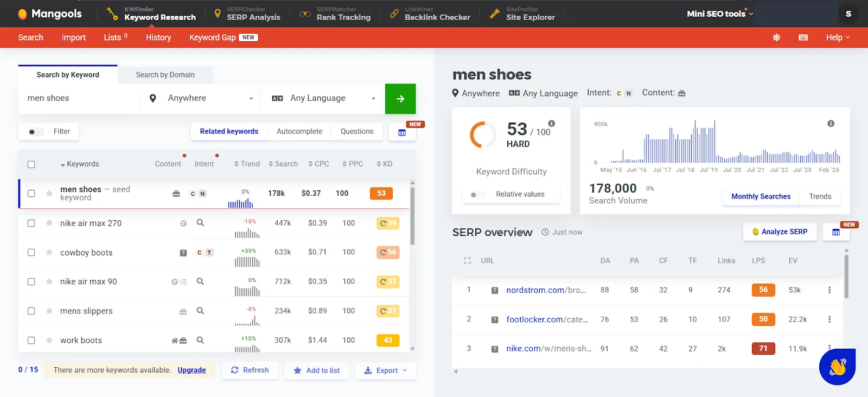
Task: Sort table by KD column
Action: [384, 164]
